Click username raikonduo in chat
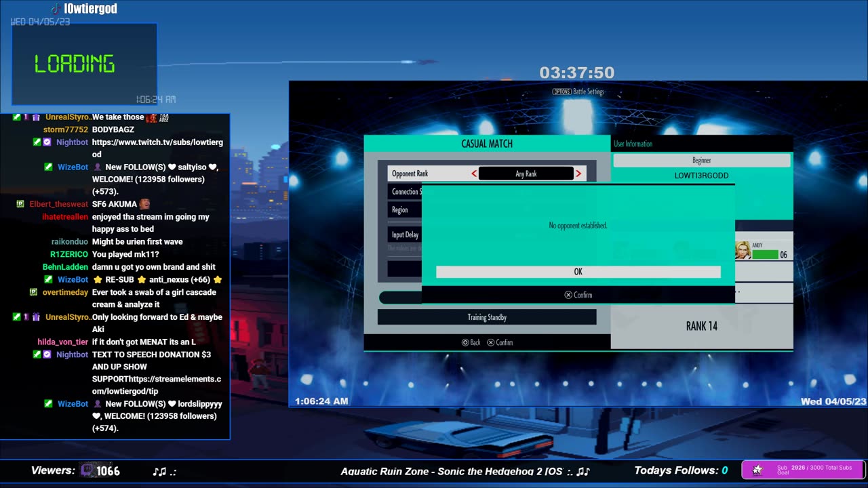Viewport: 868px width, 488px height. (70, 242)
